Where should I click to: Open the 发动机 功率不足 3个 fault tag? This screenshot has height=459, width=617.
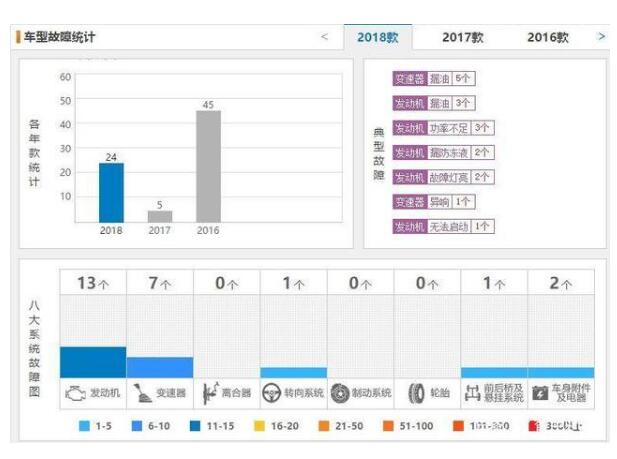click(x=443, y=128)
